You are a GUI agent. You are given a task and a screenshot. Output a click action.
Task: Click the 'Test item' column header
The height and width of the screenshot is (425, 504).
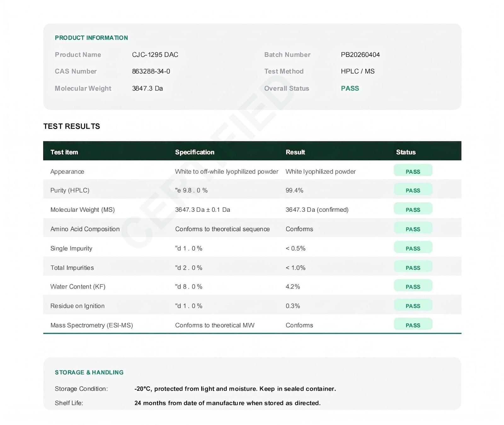tap(64, 152)
